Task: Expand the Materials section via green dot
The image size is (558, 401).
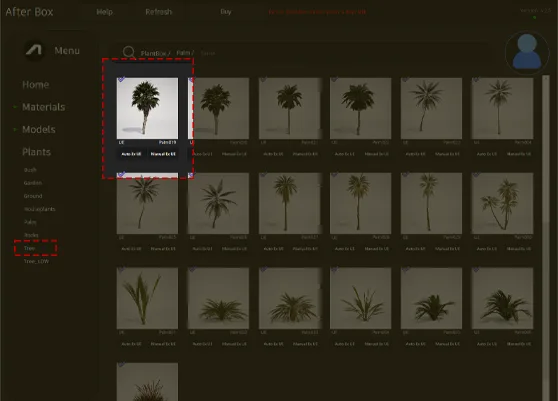Action: (x=15, y=107)
